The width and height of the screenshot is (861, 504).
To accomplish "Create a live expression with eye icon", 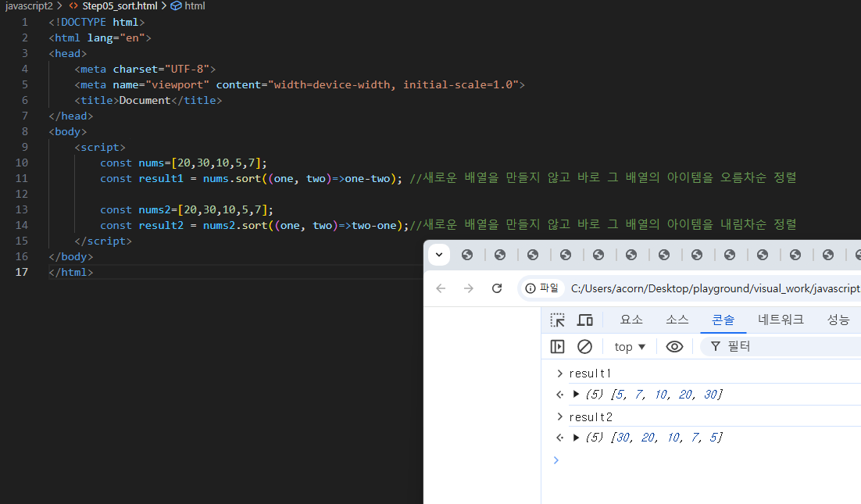I will [x=674, y=346].
